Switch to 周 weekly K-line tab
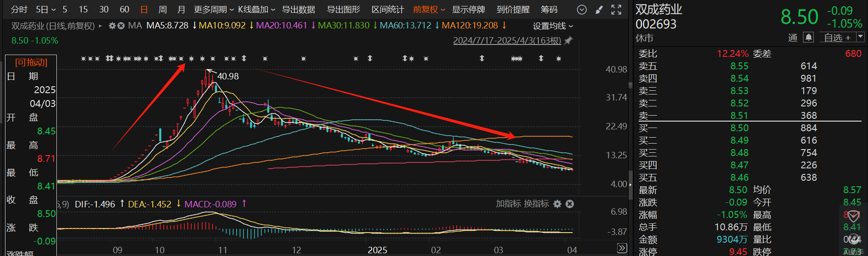Image resolution: width=868 pixels, height=256 pixels. [x=162, y=10]
